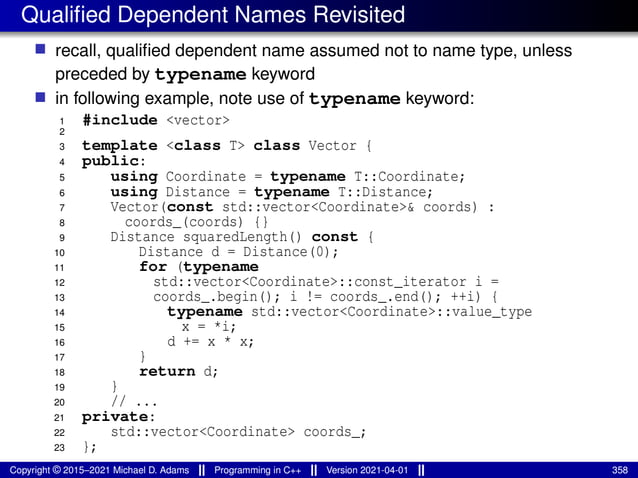Select line "typename std::vector<Coordinate>::value_type"
Screen dimensions: 638x478
pyautogui.click(x=350, y=312)
